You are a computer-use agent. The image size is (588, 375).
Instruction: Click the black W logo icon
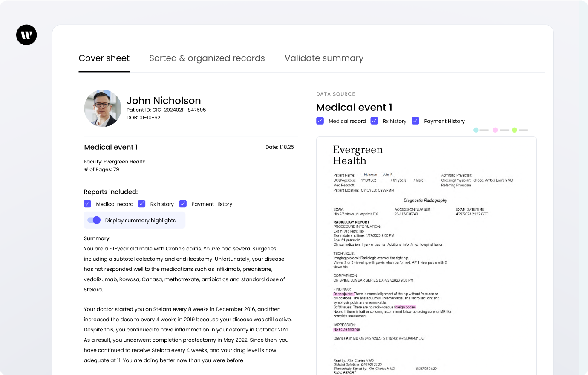pos(26,35)
